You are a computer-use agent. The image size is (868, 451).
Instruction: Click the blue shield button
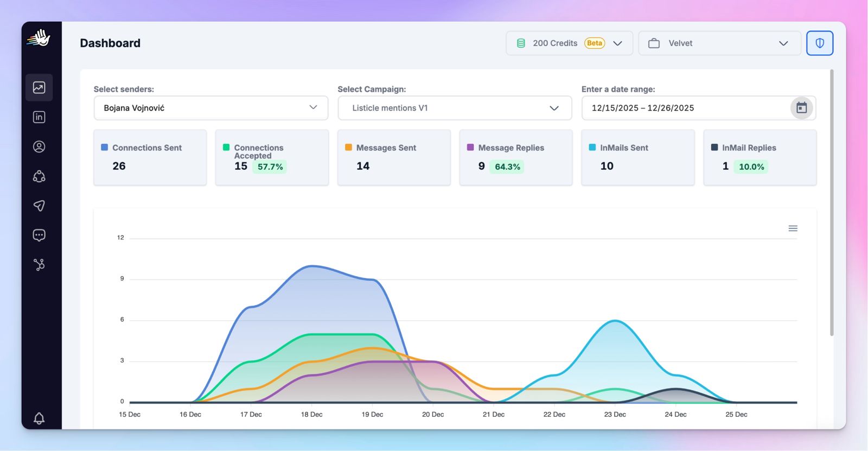point(820,43)
